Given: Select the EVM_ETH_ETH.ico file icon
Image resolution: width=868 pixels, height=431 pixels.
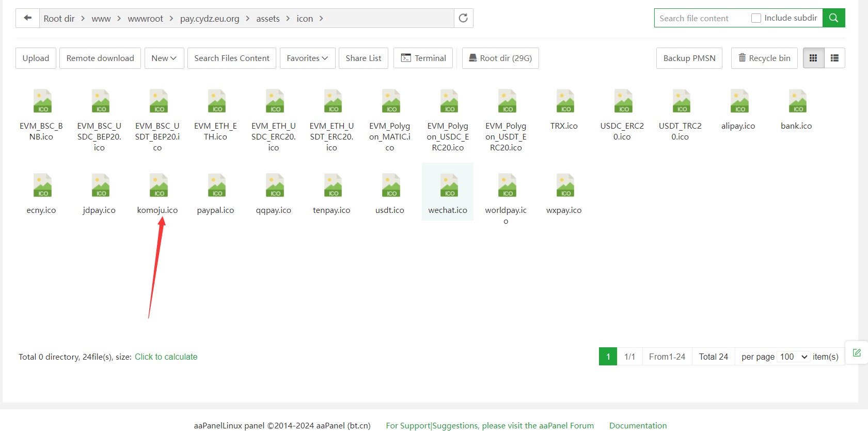Looking at the screenshot, I should (x=216, y=101).
